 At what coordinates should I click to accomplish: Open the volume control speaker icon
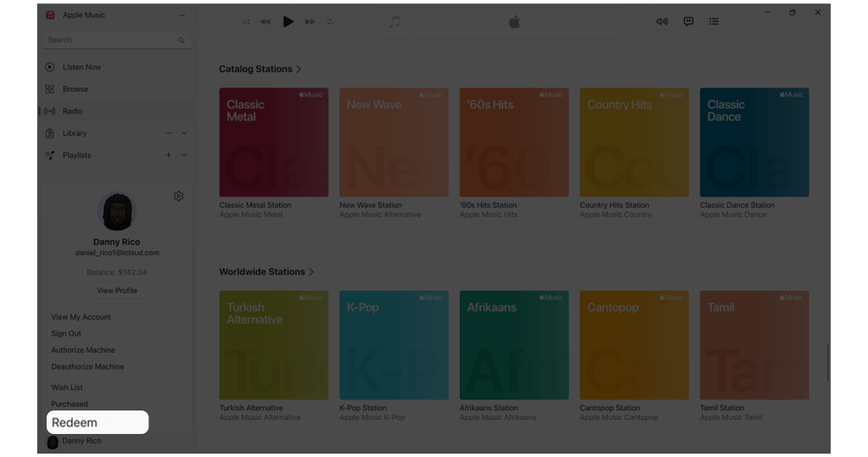pos(662,22)
